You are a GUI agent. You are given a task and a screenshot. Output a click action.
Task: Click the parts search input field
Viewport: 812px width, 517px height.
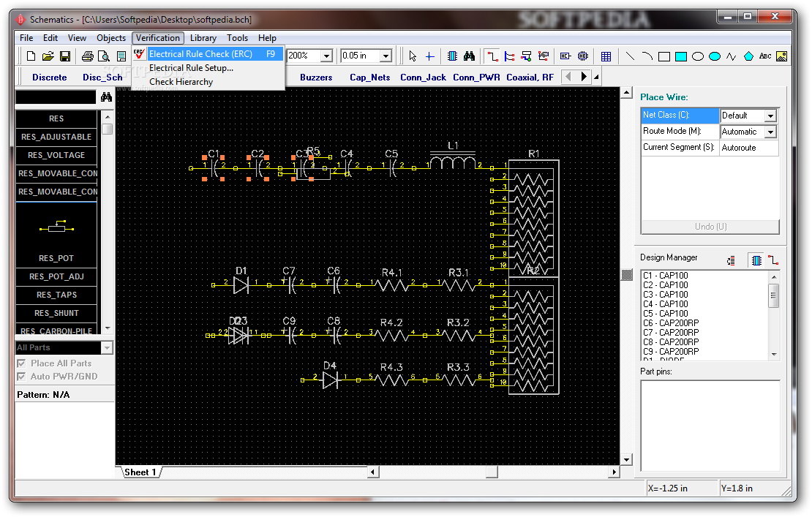56,97
